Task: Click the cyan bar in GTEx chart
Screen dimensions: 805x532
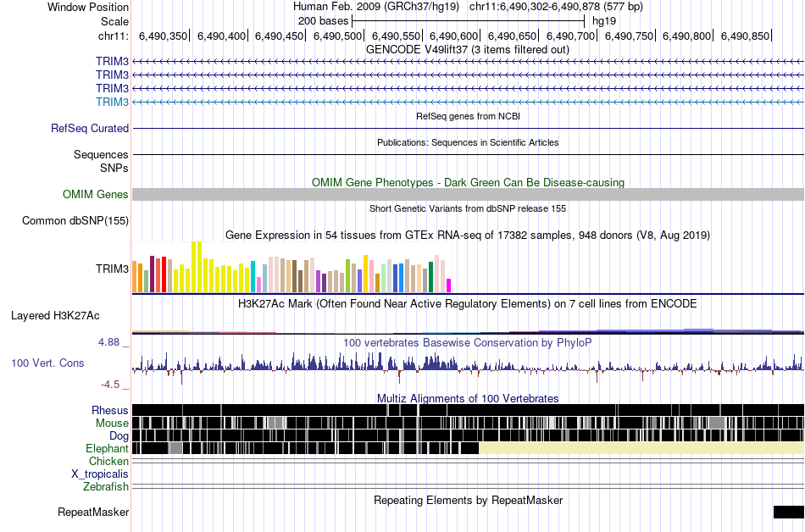Action: pyautogui.click(x=253, y=277)
